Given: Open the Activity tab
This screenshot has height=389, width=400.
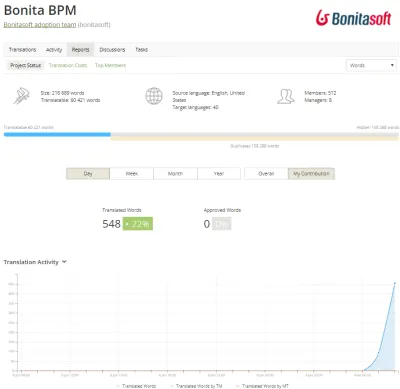Looking at the screenshot, I should pyautogui.click(x=54, y=50).
